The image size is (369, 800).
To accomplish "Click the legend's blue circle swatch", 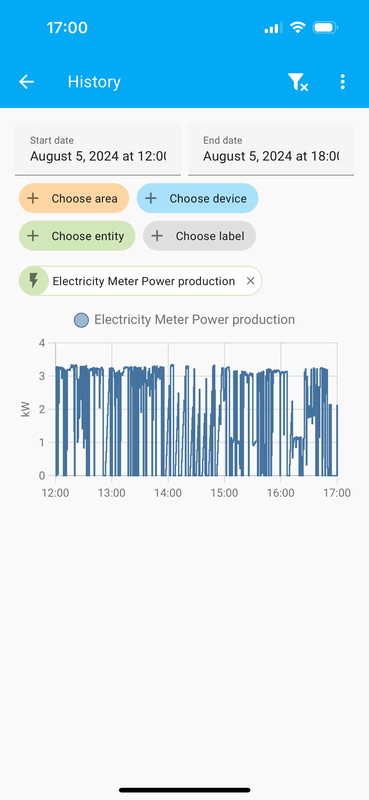I will [x=81, y=320].
